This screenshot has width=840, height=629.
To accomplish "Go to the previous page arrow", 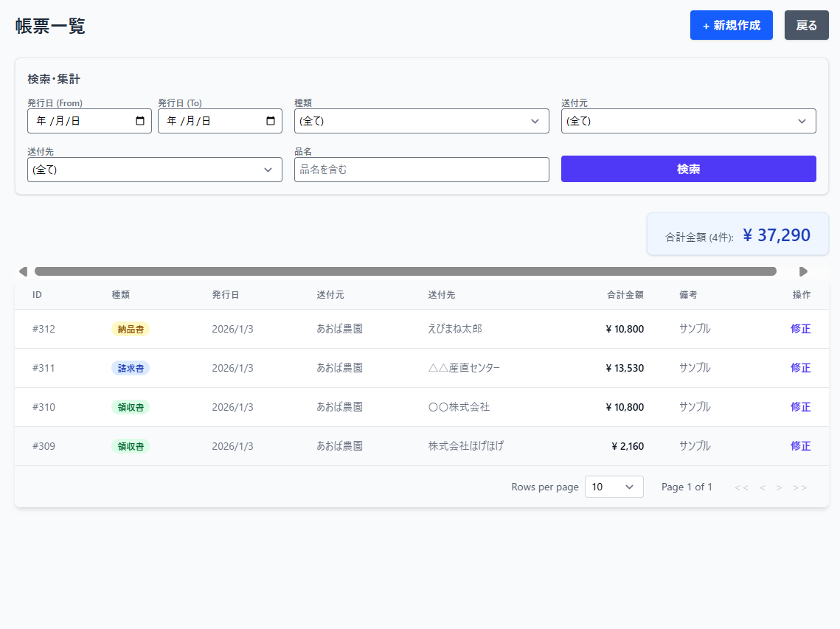I will click(763, 487).
